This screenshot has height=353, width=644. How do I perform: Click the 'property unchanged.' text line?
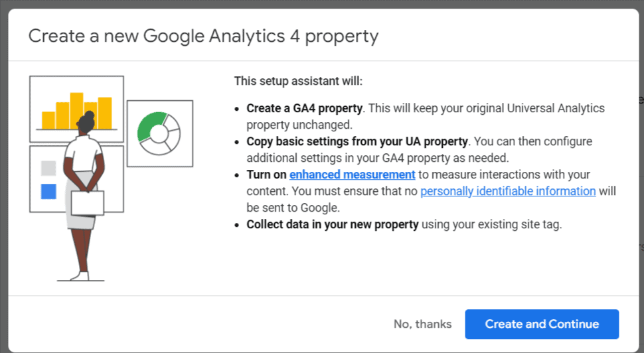click(x=299, y=125)
